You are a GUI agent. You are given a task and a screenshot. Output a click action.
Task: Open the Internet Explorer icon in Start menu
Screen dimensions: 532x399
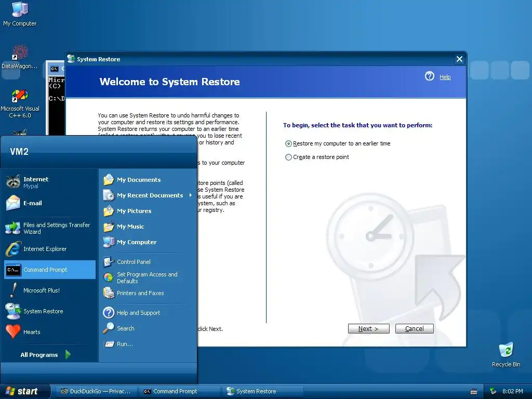pyautogui.click(x=13, y=249)
